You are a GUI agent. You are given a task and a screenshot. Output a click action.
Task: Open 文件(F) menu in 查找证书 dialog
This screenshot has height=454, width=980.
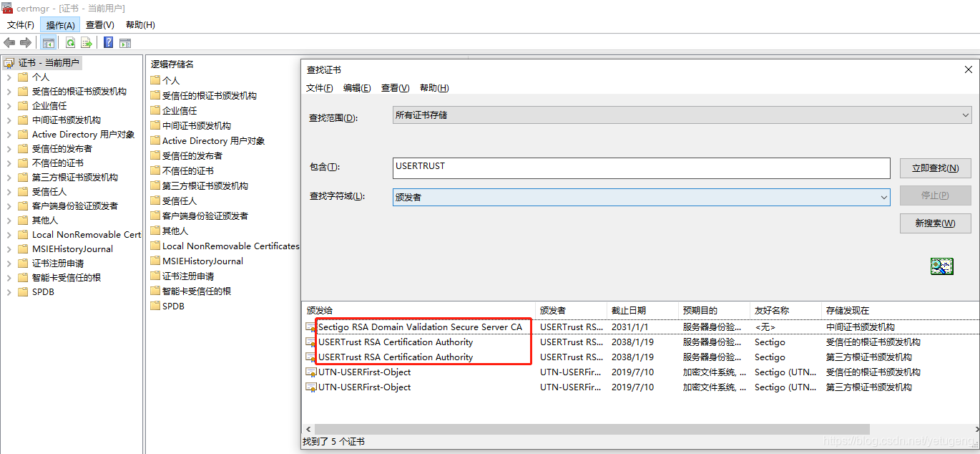point(320,88)
